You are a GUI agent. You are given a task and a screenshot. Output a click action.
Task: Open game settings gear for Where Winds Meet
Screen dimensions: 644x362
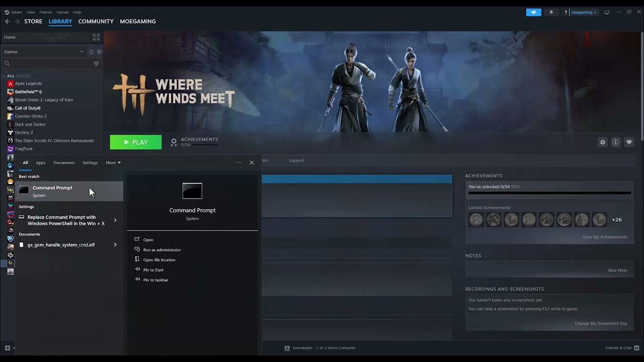pyautogui.click(x=603, y=142)
